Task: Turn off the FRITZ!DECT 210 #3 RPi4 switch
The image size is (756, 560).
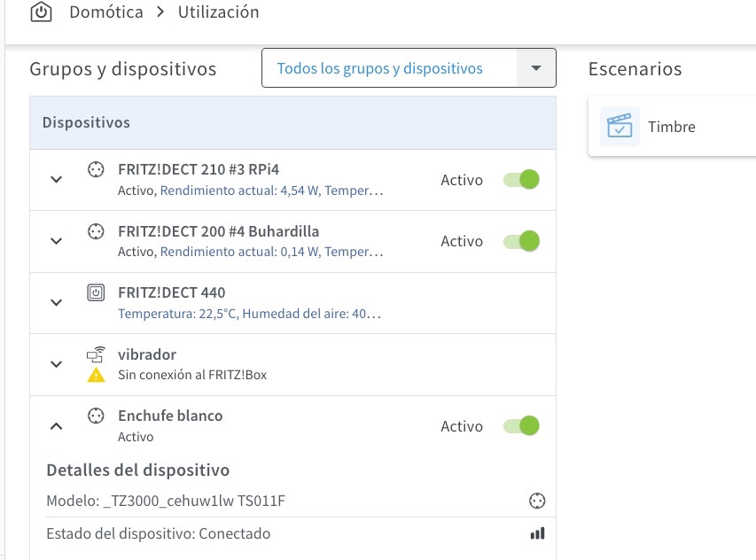Action: [x=521, y=179]
